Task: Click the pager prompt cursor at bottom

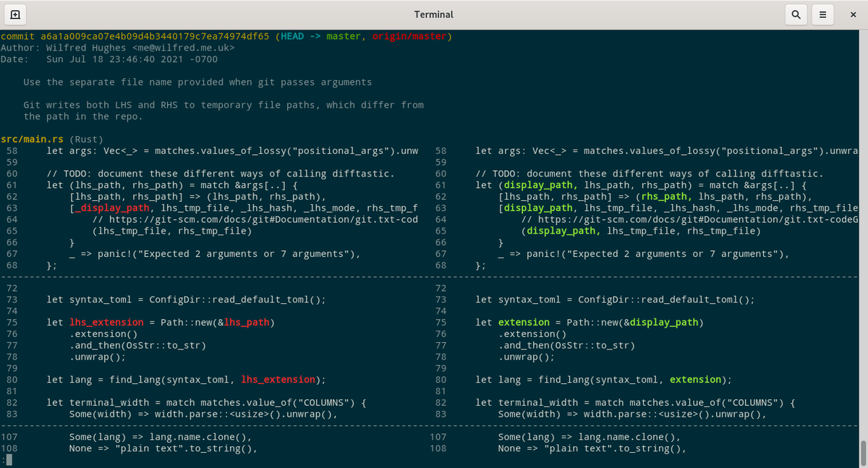Action: pos(7,459)
